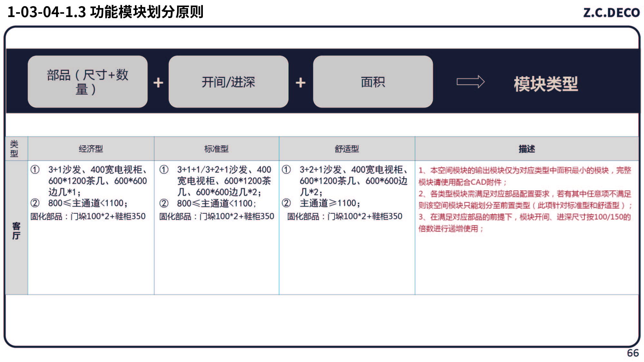Viewport: 644px width, 362px height.
Task: Click the 描述 column header
Action: pyautogui.click(x=526, y=149)
